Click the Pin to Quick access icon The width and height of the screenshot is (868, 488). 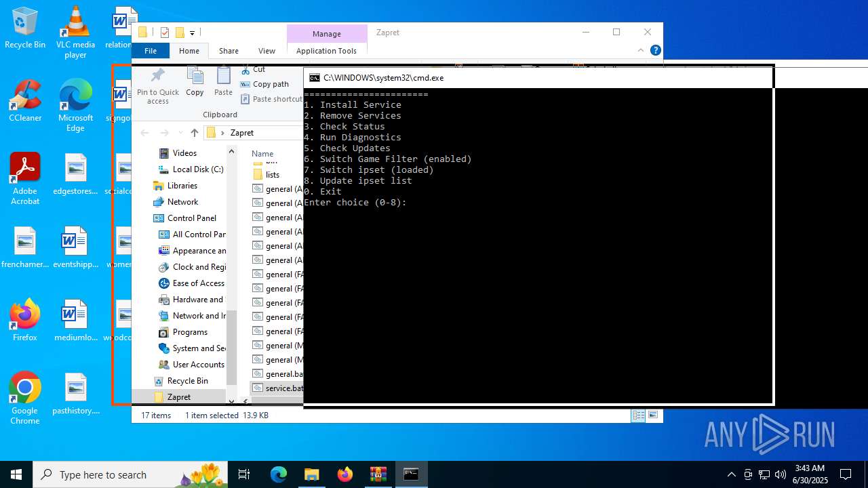(x=158, y=85)
